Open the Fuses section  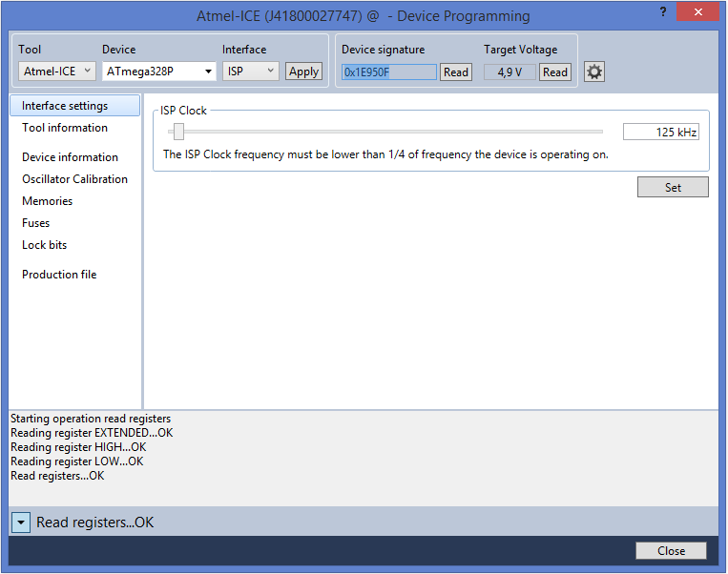[x=35, y=223]
